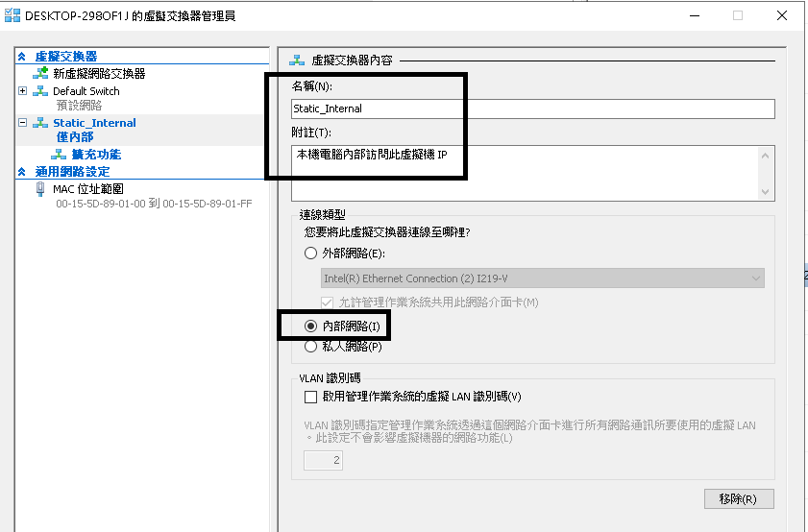Choose the 私人網路(P) connection type
Screen dimensions: 808x532
310,347
